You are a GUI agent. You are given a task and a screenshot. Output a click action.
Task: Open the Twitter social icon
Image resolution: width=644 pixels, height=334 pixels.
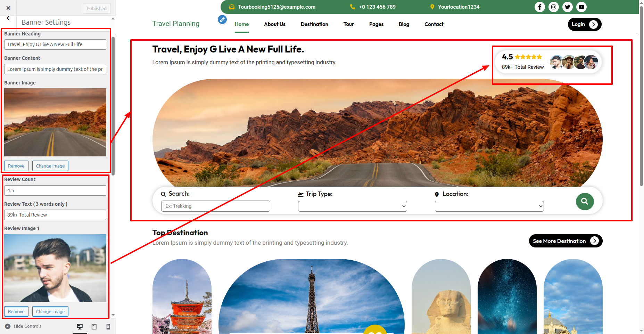567,7
